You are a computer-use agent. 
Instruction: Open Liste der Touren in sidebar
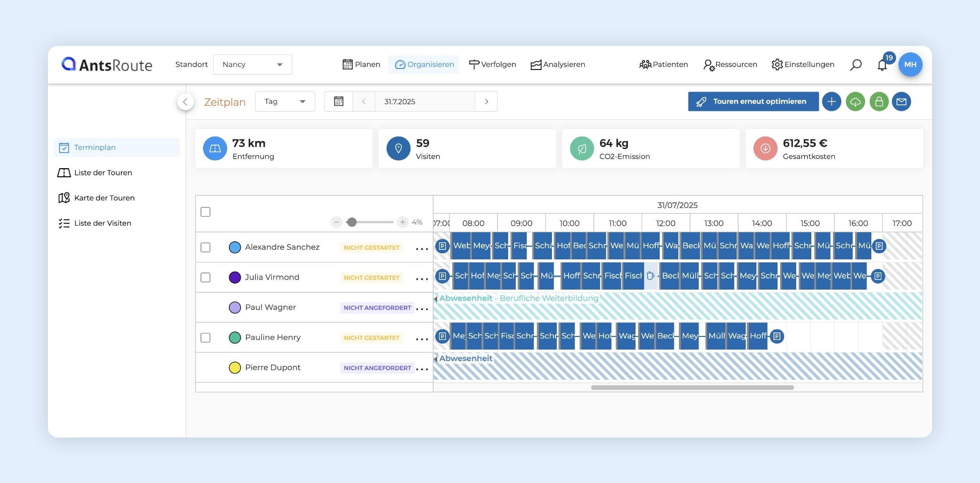[103, 173]
